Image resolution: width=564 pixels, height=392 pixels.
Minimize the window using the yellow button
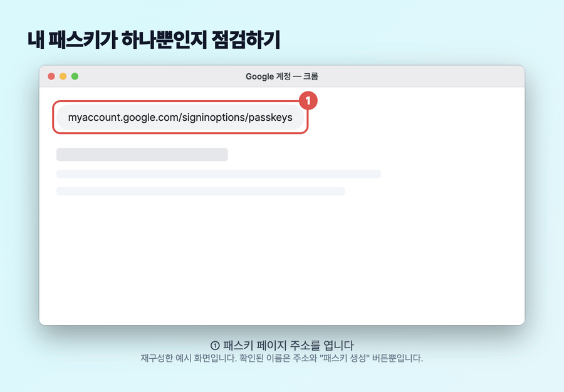[x=63, y=76]
